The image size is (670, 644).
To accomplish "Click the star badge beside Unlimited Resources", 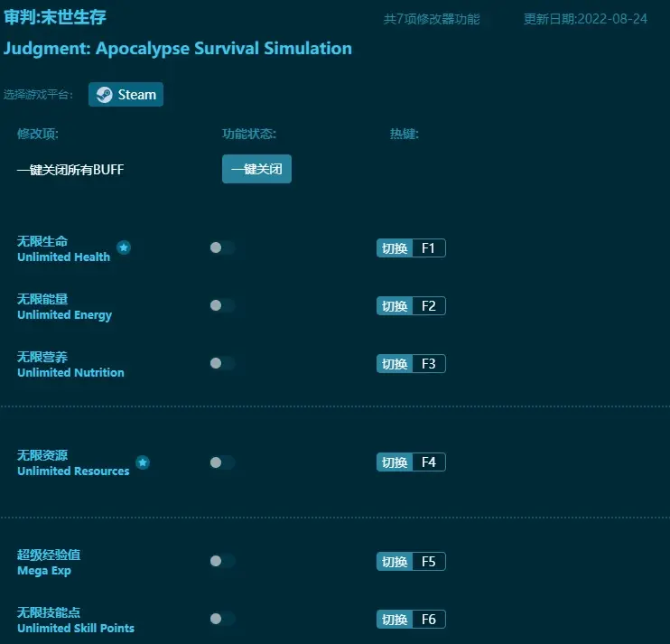I will [143, 462].
